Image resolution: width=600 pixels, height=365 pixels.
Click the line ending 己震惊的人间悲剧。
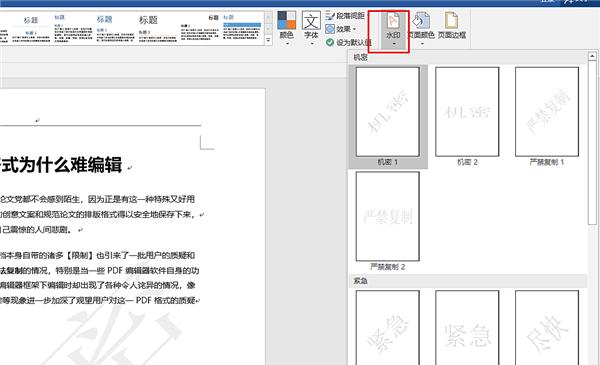coord(36,230)
